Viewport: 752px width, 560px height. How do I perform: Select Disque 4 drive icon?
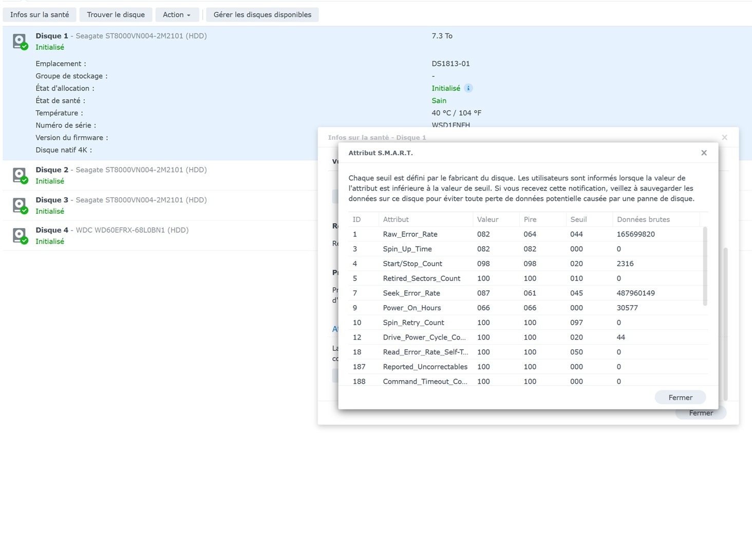point(20,236)
